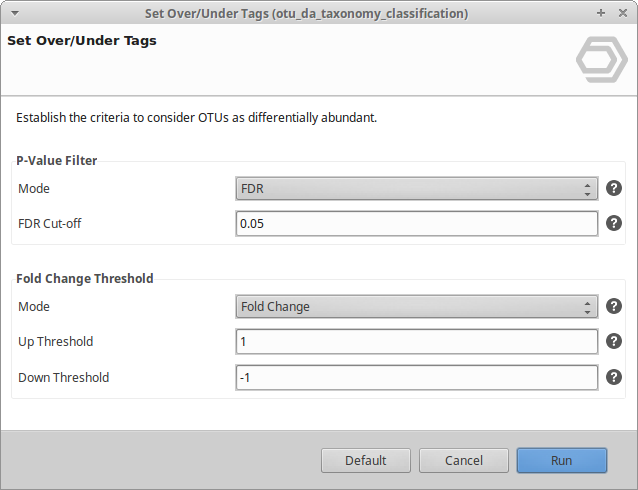Click the Run button
The image size is (638, 490).
coord(561,460)
